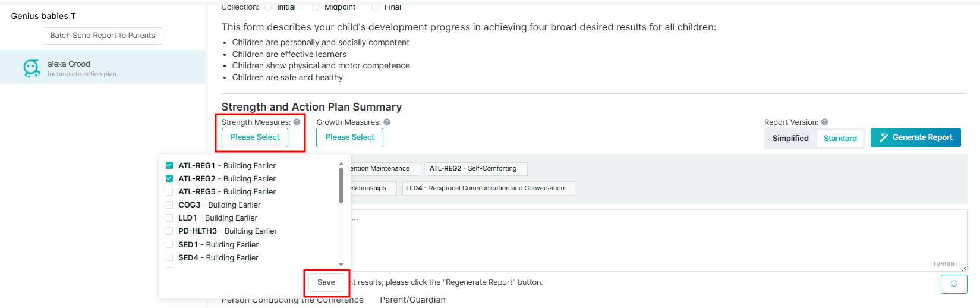
Task: Click help icon beside Growth Measures
Action: 387,122
